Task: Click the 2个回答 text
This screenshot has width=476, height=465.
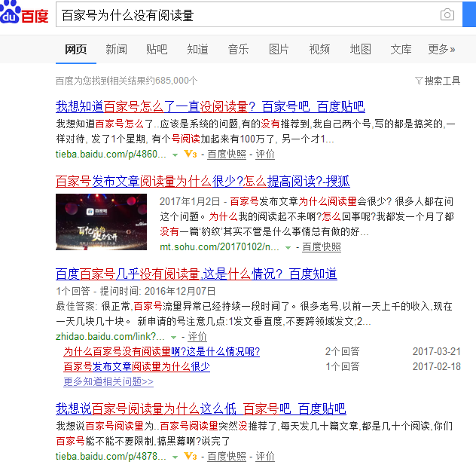Action: coord(343,351)
